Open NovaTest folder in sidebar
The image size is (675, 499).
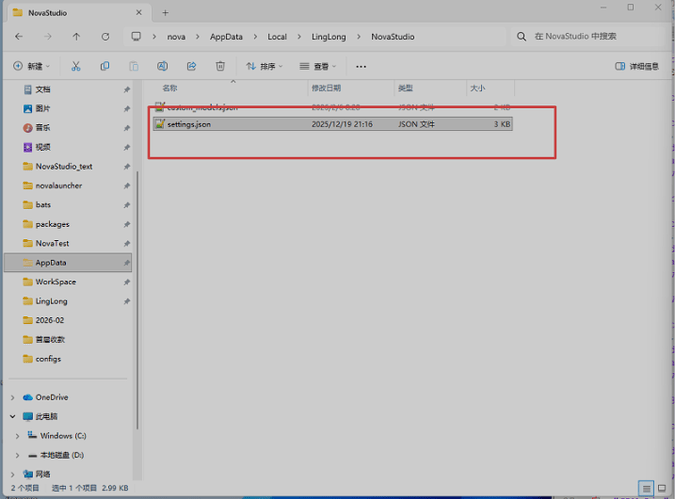(x=52, y=243)
